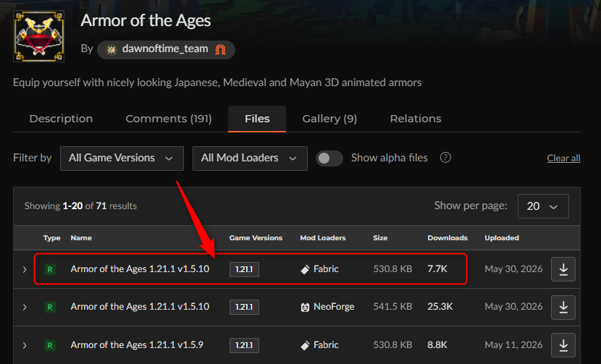Click the Fabric loader icon on v1.5.10 row
The width and height of the screenshot is (601, 364).
(x=305, y=270)
